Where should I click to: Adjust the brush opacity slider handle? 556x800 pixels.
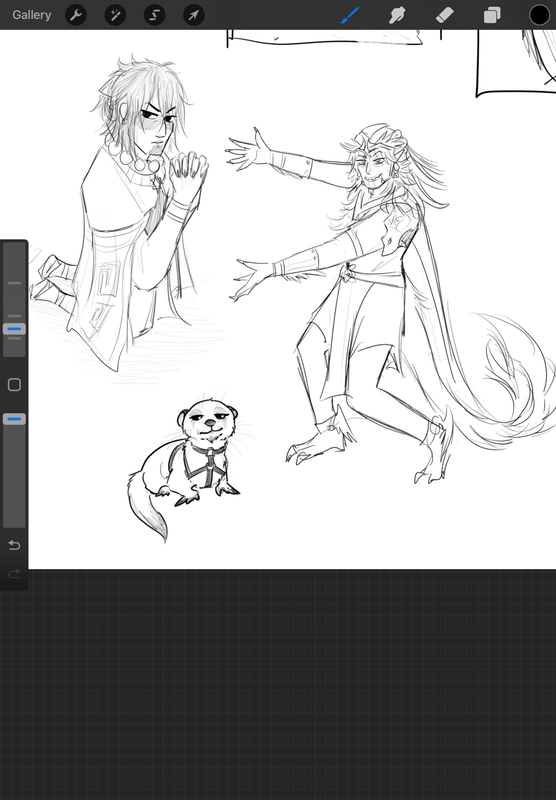[x=14, y=419]
